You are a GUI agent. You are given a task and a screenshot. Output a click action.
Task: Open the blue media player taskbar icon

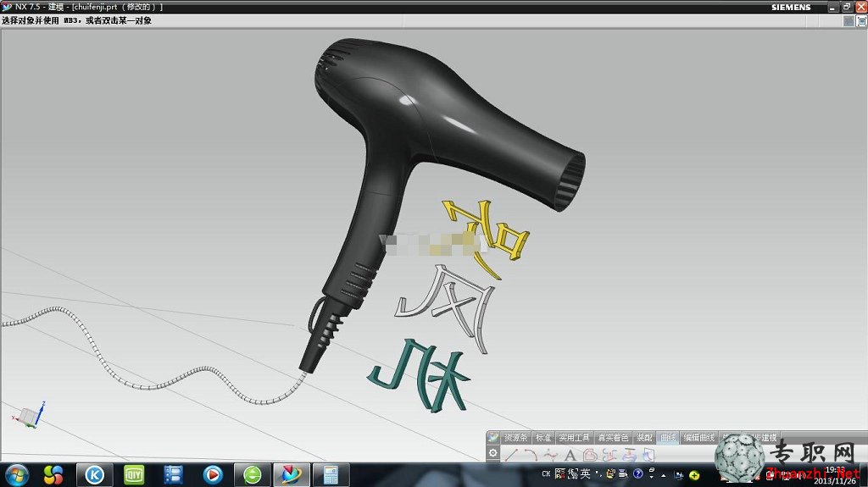coord(213,474)
